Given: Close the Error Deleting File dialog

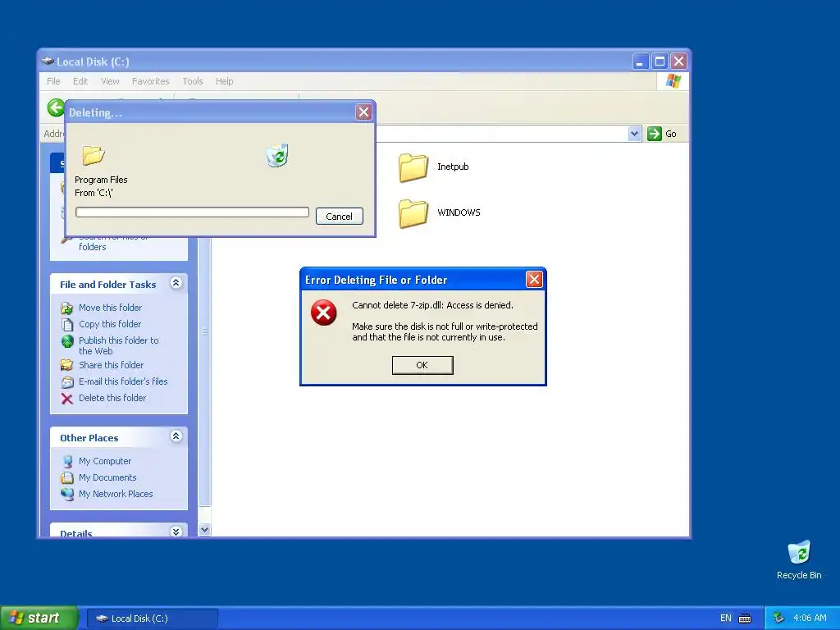Looking at the screenshot, I should [533, 279].
